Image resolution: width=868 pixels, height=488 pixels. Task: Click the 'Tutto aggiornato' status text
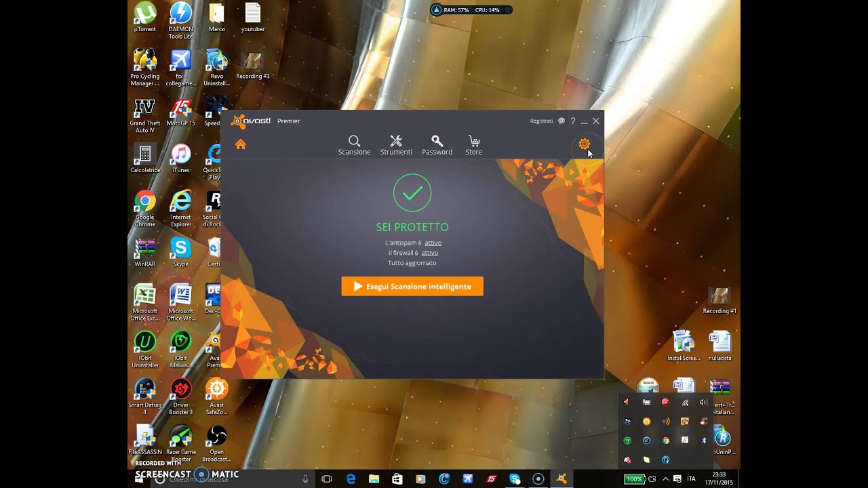412,263
